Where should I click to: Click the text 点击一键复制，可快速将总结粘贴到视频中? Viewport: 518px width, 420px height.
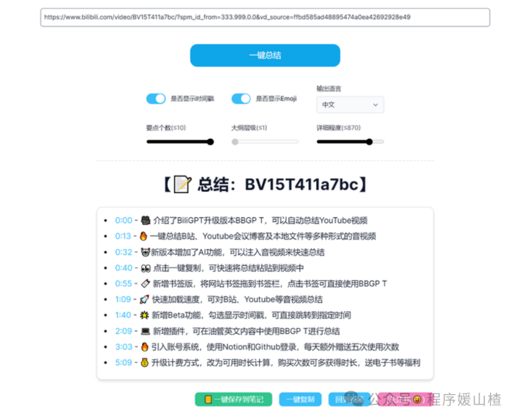tap(229, 268)
